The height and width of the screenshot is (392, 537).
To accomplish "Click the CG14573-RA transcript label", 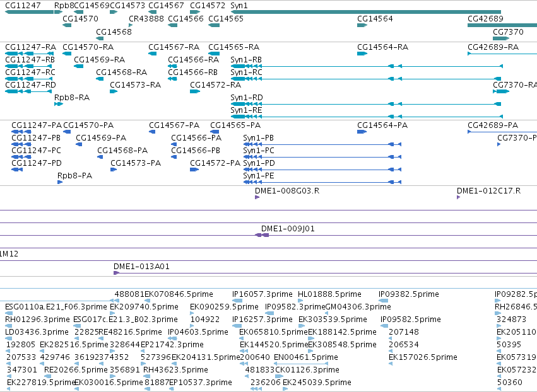I will [135, 85].
